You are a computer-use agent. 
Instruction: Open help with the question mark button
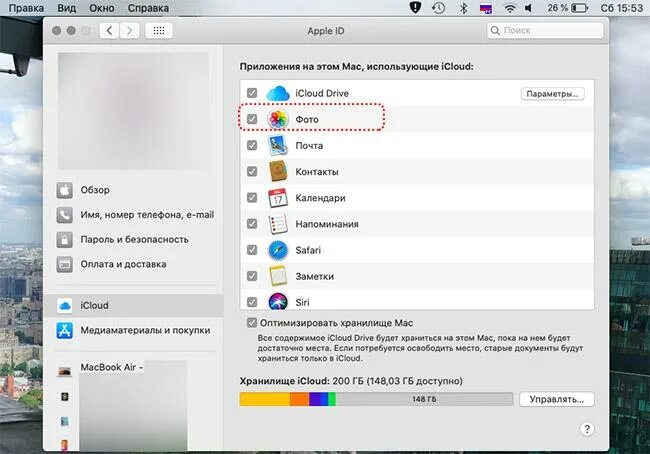click(587, 429)
